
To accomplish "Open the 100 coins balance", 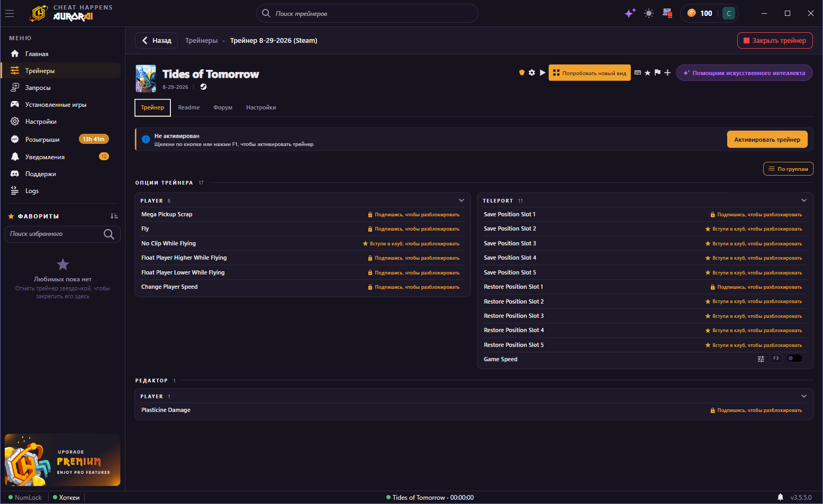I will tap(700, 13).
